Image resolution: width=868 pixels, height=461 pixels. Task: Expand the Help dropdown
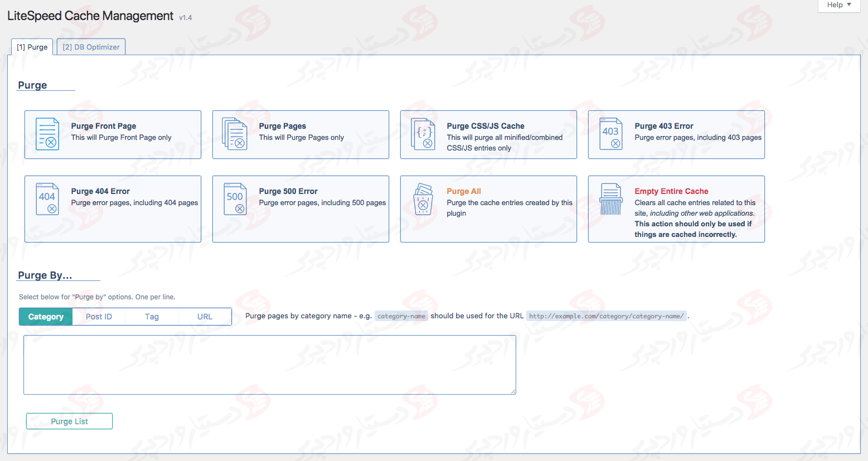point(839,5)
